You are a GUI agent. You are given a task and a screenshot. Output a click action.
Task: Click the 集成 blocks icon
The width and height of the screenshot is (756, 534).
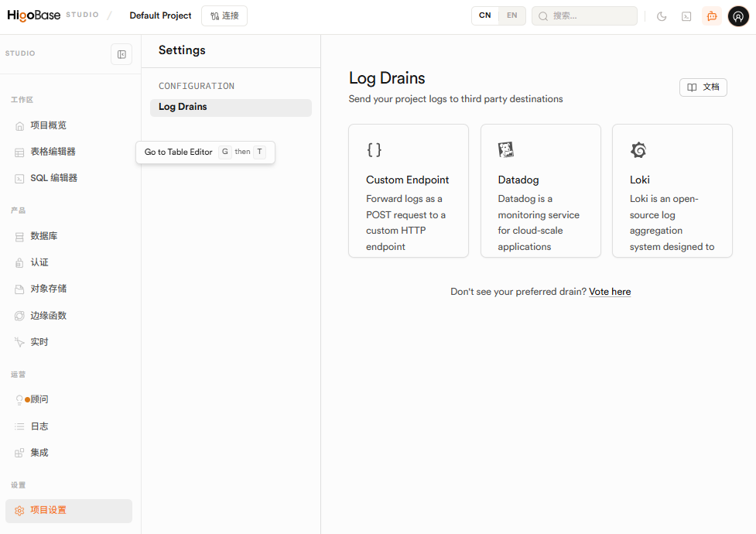(x=19, y=453)
